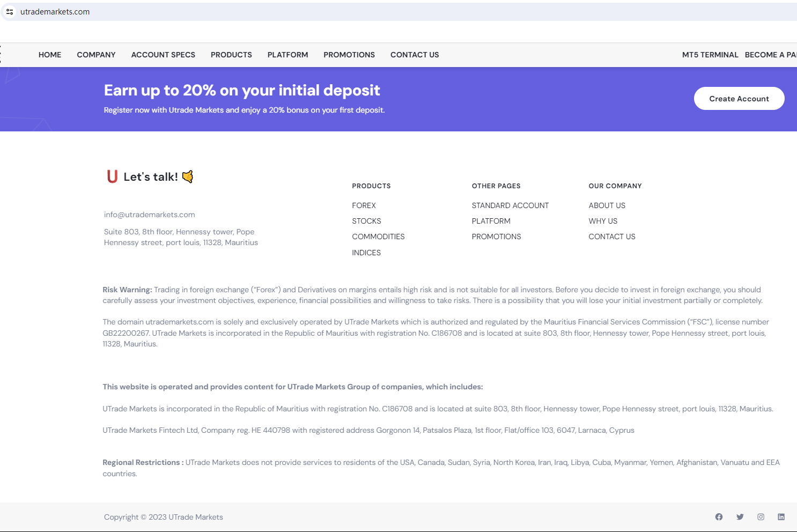Launch the MT5 TERMINAL link
797x532 pixels.
click(710, 55)
